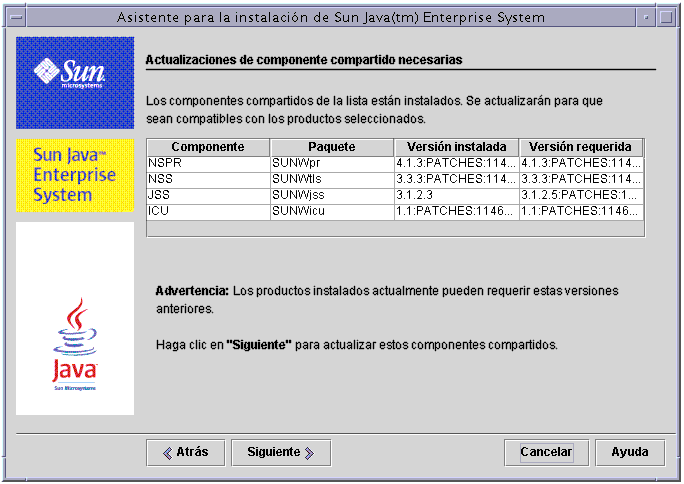Select the SUNWicu package cell

(x=332, y=212)
